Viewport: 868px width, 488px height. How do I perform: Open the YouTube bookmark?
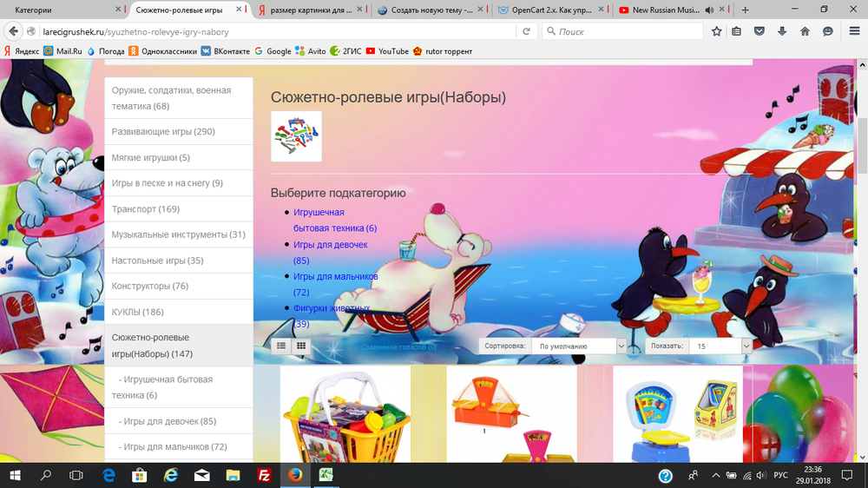pos(387,51)
